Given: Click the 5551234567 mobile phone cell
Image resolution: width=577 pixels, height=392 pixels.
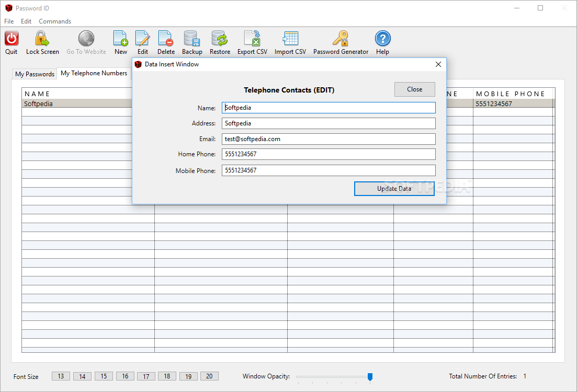Looking at the screenshot, I should tap(513, 103).
